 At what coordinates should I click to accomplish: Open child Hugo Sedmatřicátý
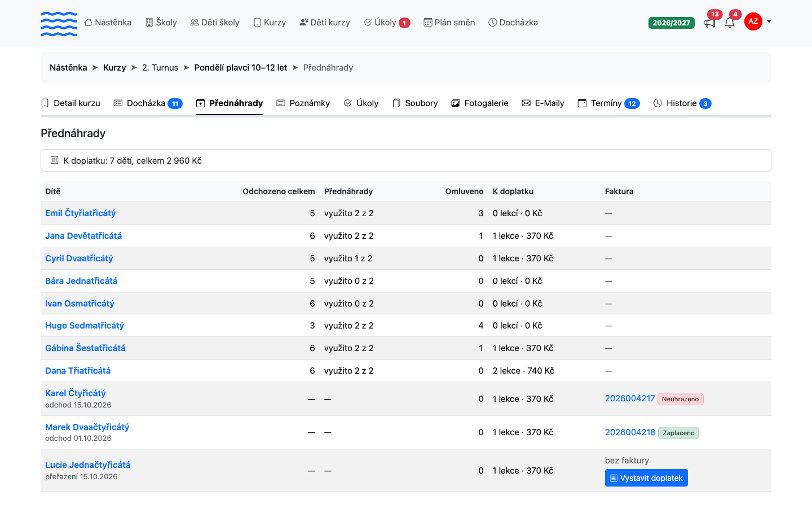click(85, 326)
